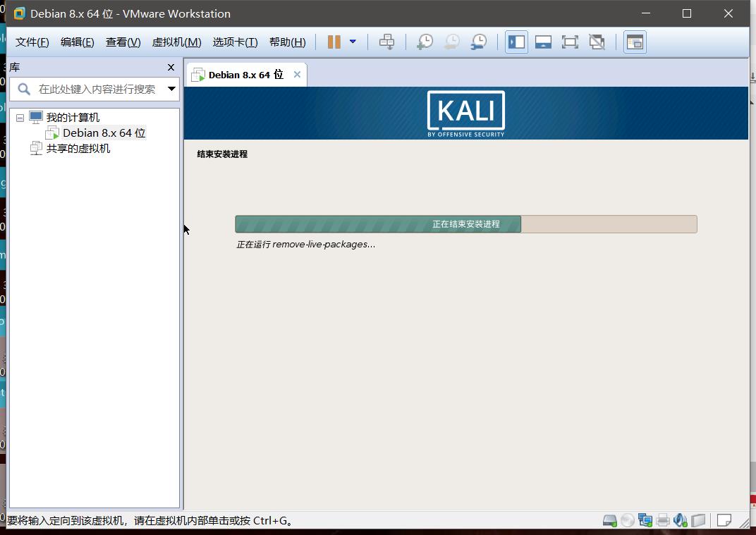Screen dimensions: 756x535
Task: Open the 帮助(H) menu
Action: tap(287, 42)
